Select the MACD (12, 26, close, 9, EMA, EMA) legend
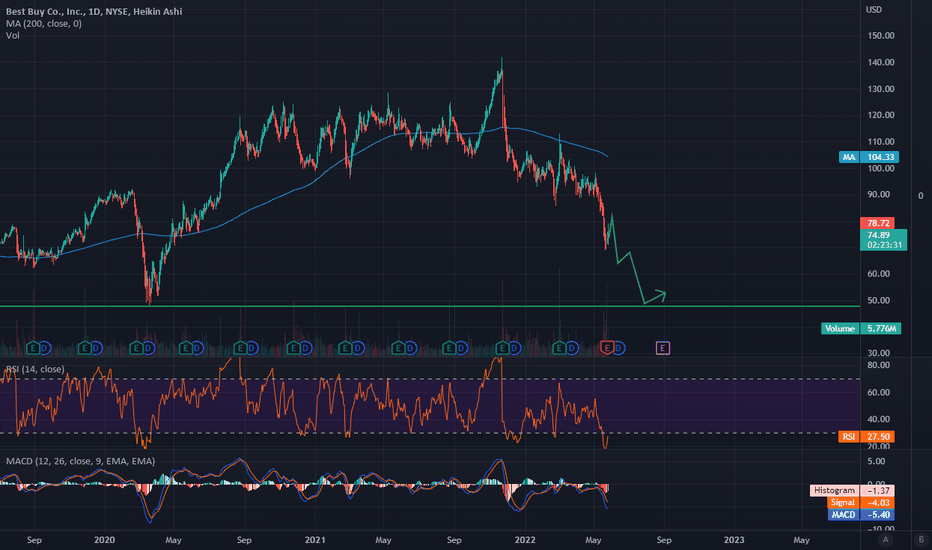Image resolution: width=932 pixels, height=550 pixels. (x=80, y=461)
